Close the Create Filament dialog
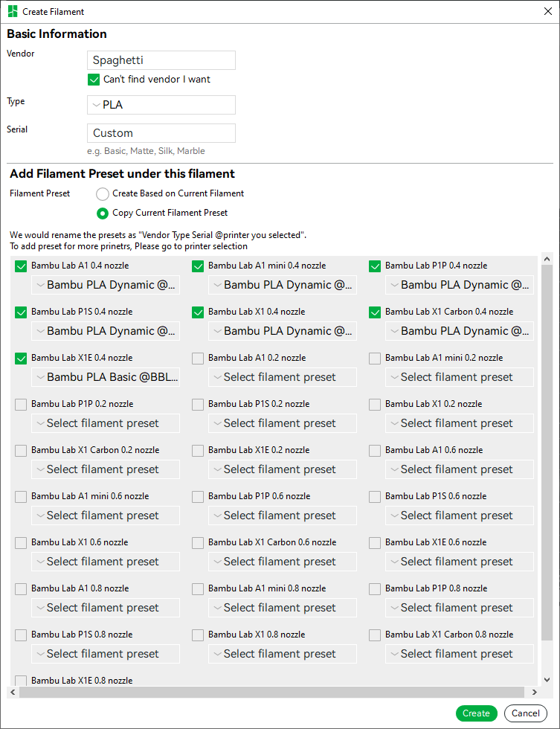Image resolution: width=560 pixels, height=729 pixels. tap(548, 11)
